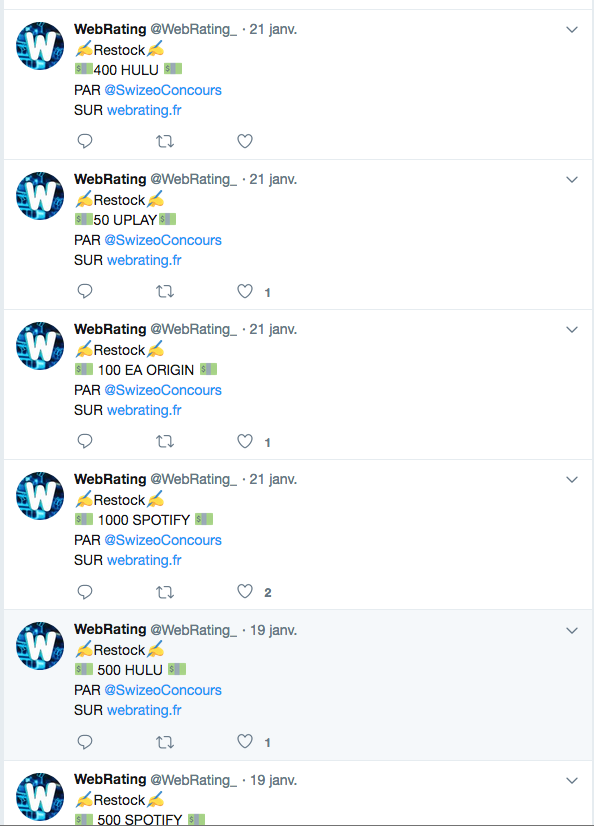Expand options chevron on 1000 SPOTIFY tweet
Image resolution: width=594 pixels, height=826 pixels.
coord(572,480)
